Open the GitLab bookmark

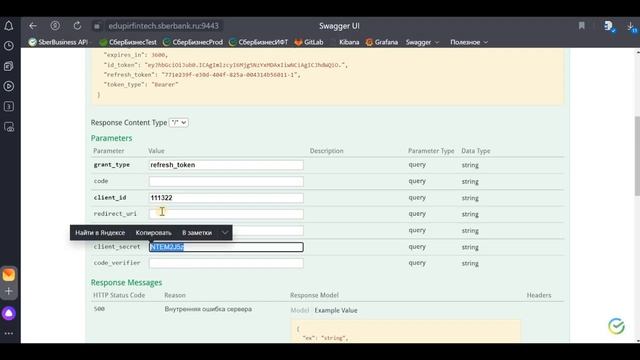click(x=309, y=42)
